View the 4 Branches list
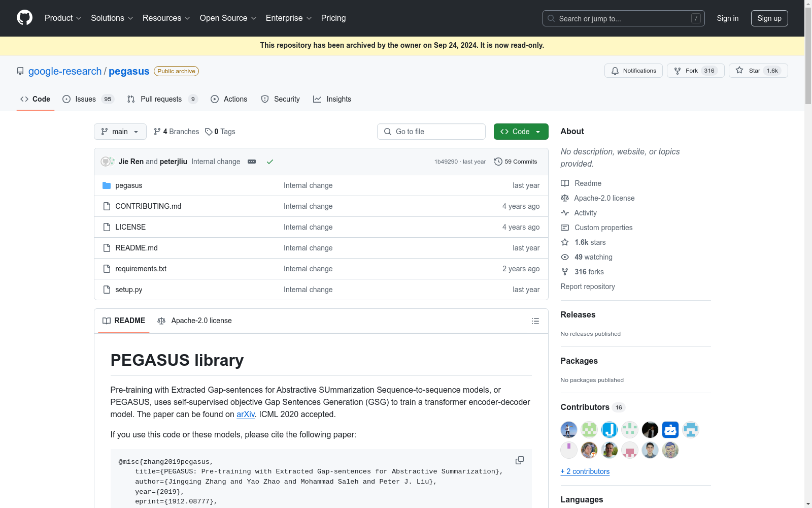The image size is (812, 508). tap(176, 132)
